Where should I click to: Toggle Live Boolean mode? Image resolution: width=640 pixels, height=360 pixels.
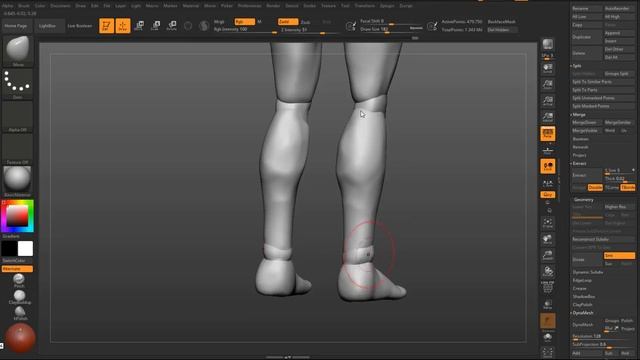(80, 26)
